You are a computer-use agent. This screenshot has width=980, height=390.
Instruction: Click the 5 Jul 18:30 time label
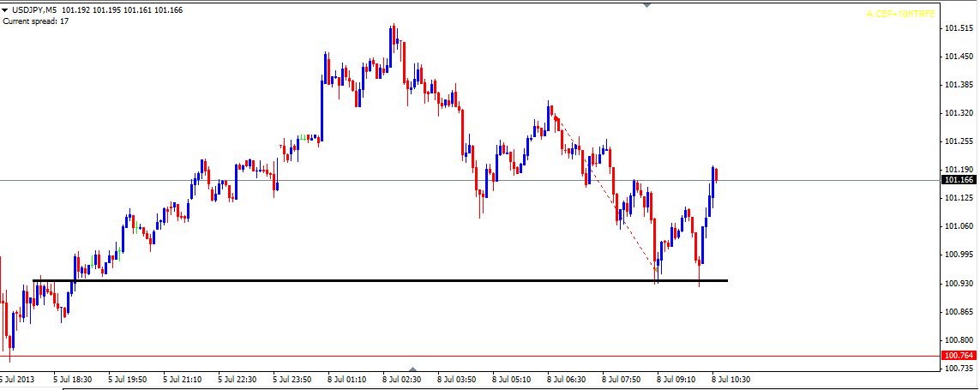tap(72, 378)
